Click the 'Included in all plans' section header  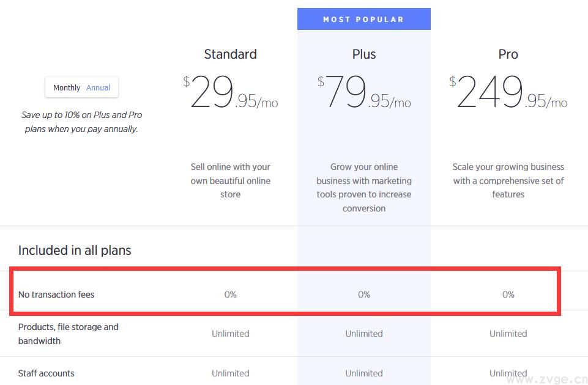[x=74, y=250]
